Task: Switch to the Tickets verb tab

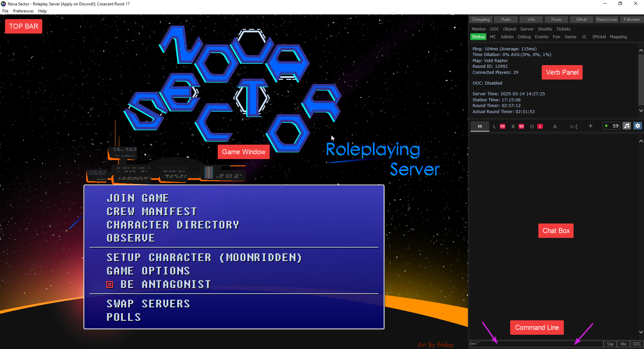Action: [563, 29]
